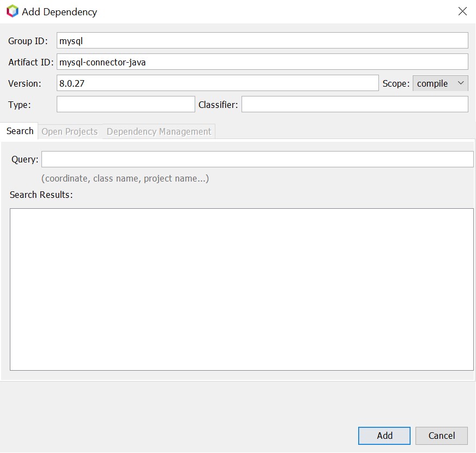476x453 pixels.
Task: Click the Cancel button
Action: pyautogui.click(x=441, y=436)
